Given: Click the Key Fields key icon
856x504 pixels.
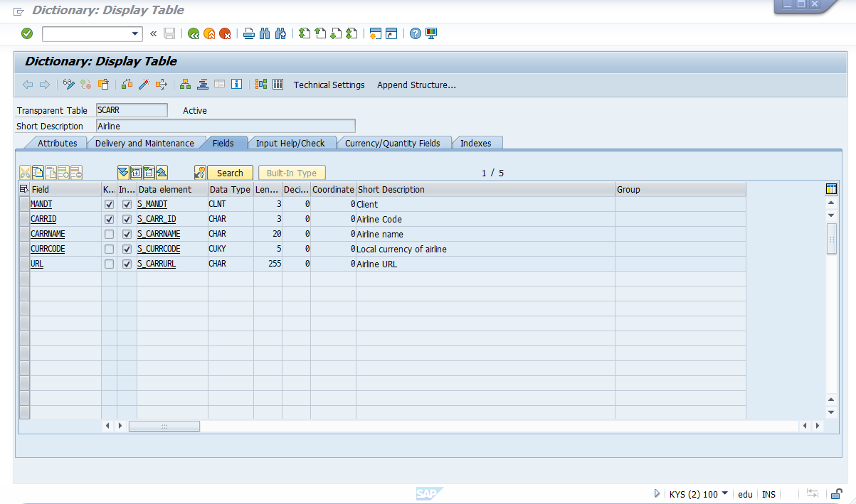Looking at the screenshot, I should tap(200, 172).
